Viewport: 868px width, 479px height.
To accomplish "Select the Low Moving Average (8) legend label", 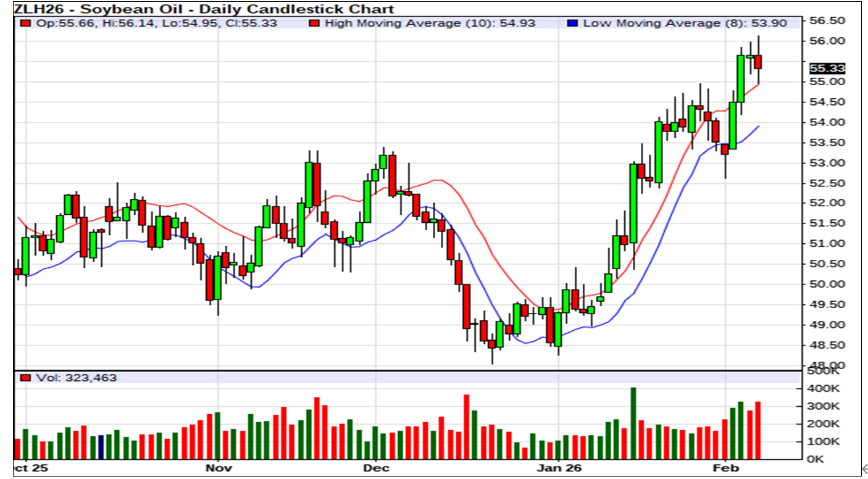I will coord(685,23).
